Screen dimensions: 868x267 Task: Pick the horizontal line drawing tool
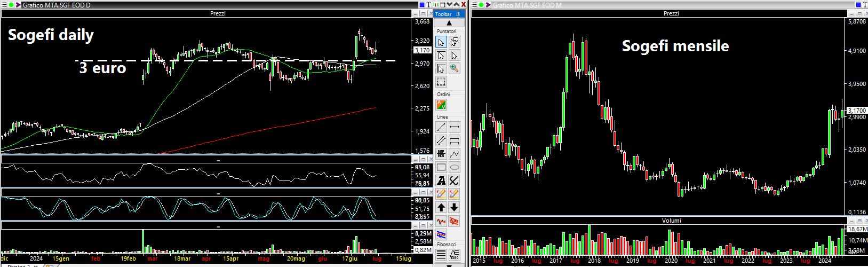click(455, 128)
